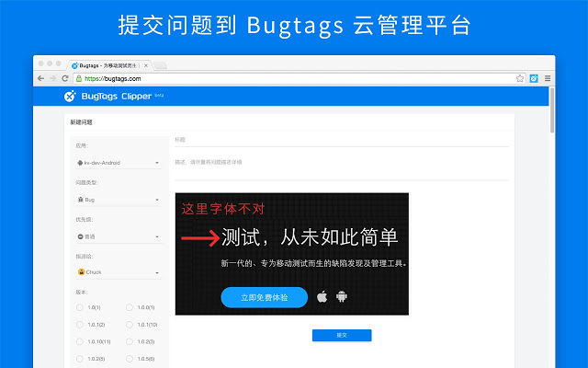588x368 pixels.
Task: Click Chuck's avatar icon
Action: point(81,272)
